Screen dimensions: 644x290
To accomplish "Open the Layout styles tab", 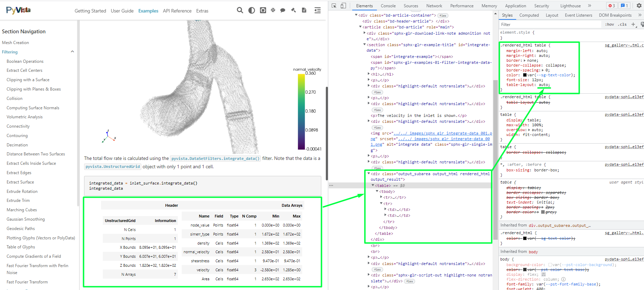I will [x=552, y=15].
